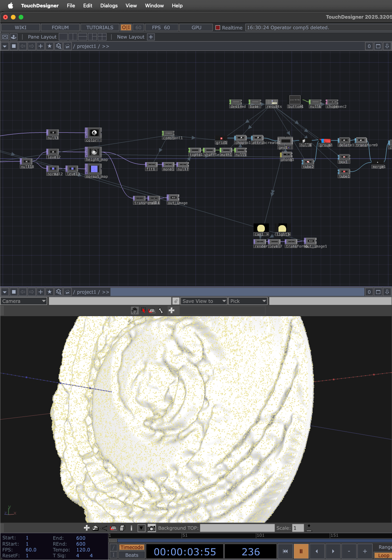Image resolution: width=392 pixels, height=560 pixels.
Task: Switch the time display to Beats
Action: [x=131, y=555]
